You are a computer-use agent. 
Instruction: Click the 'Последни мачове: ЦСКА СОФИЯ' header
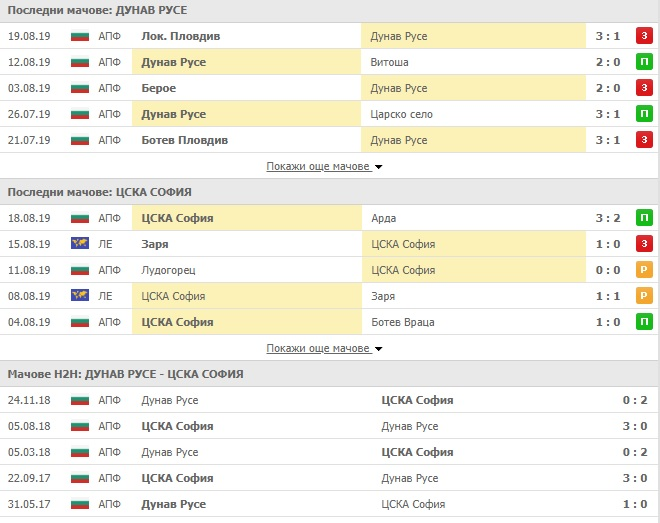(x=99, y=192)
